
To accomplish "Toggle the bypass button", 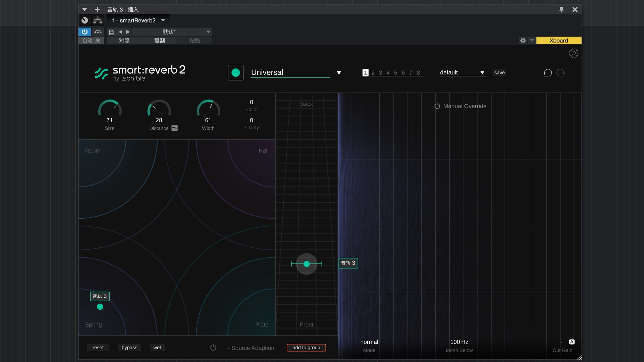I will 129,348.
